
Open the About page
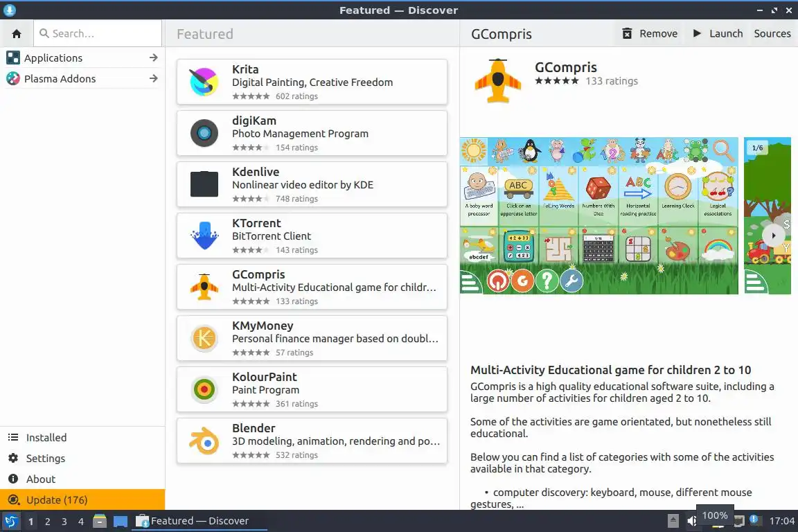82,479
